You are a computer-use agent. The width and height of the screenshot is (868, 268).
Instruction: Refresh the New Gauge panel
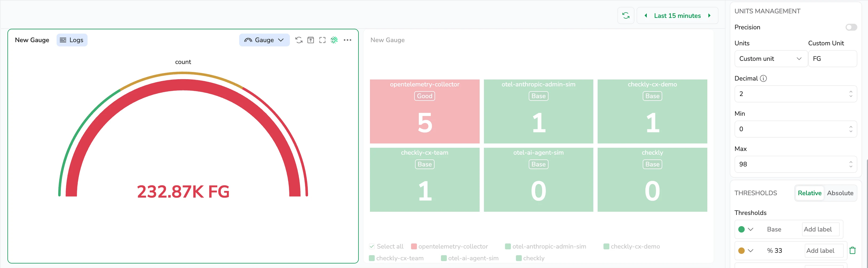[x=299, y=40]
